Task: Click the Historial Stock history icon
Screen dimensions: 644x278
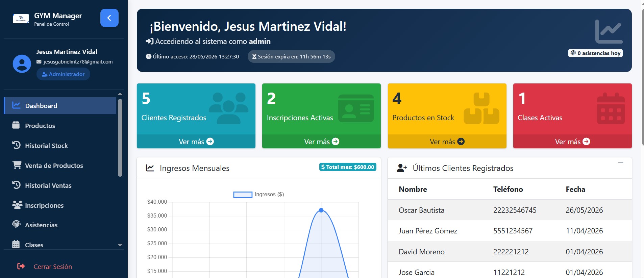Action: (x=16, y=145)
